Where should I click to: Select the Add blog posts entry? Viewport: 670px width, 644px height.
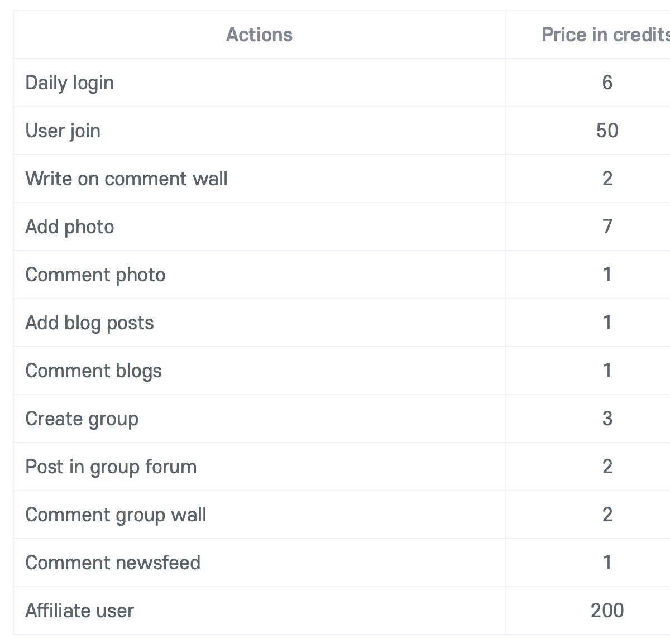[x=90, y=323]
